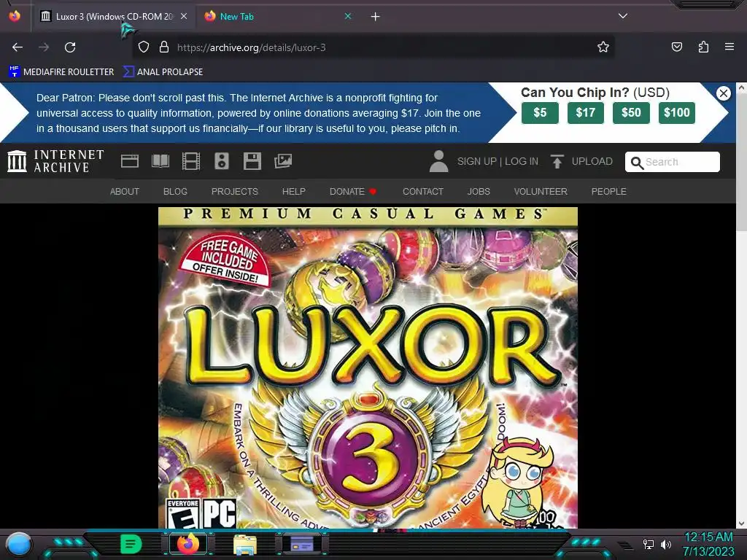Switch to the New Tab tab

(279, 17)
